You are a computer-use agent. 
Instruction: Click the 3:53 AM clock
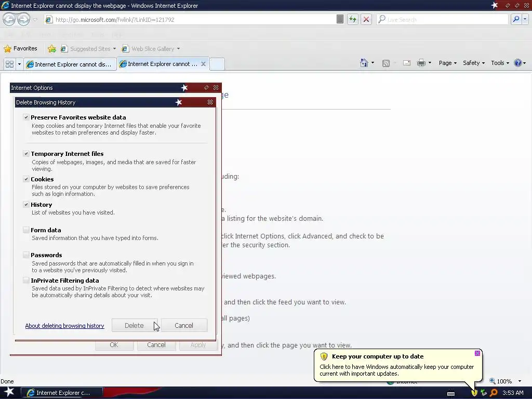click(513, 393)
